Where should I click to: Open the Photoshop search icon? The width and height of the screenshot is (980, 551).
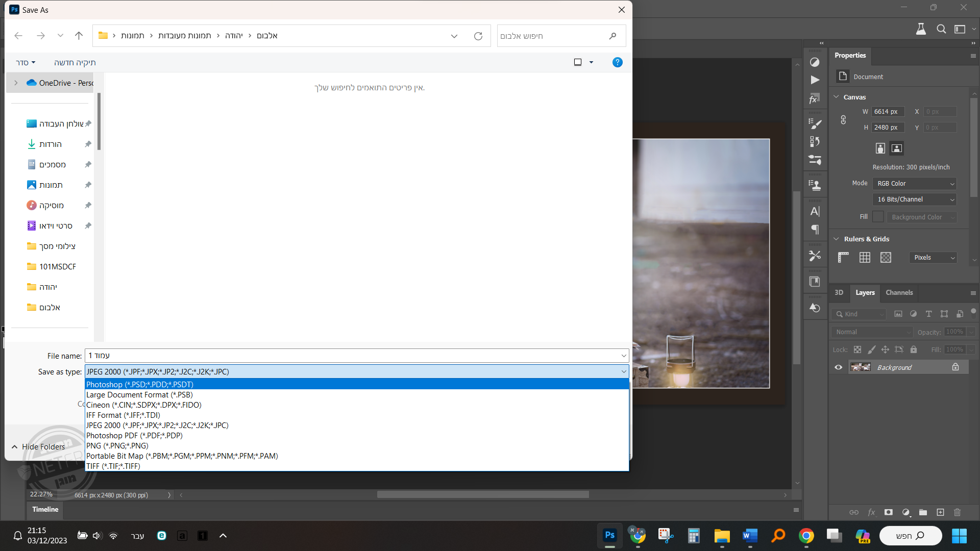tap(941, 29)
